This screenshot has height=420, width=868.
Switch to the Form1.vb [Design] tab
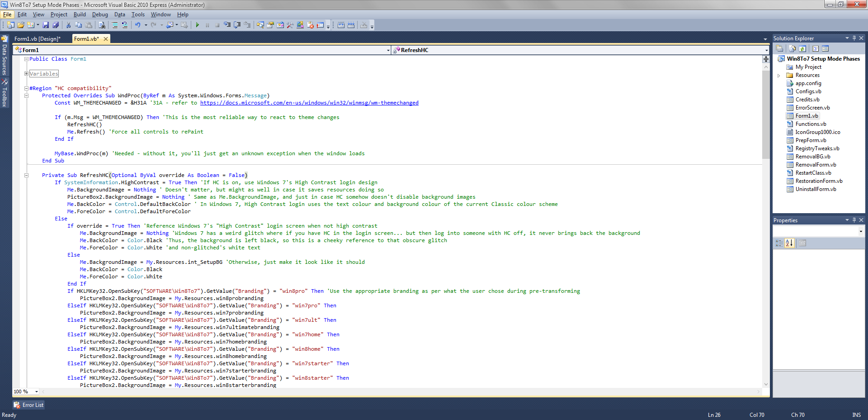[x=37, y=38]
